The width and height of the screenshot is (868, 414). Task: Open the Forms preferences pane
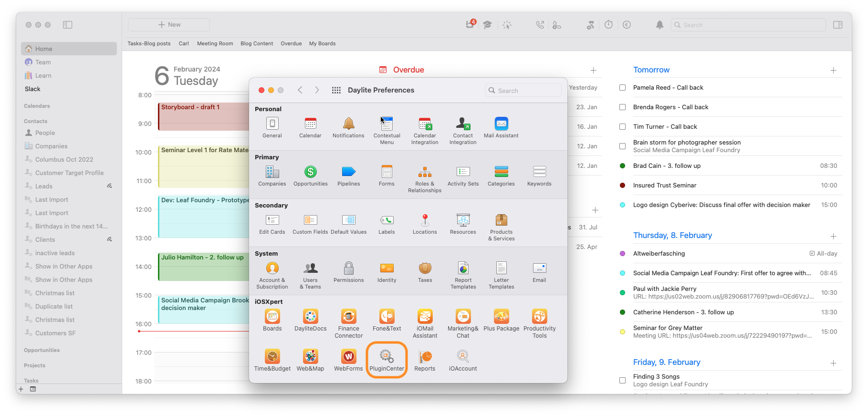[x=387, y=176]
